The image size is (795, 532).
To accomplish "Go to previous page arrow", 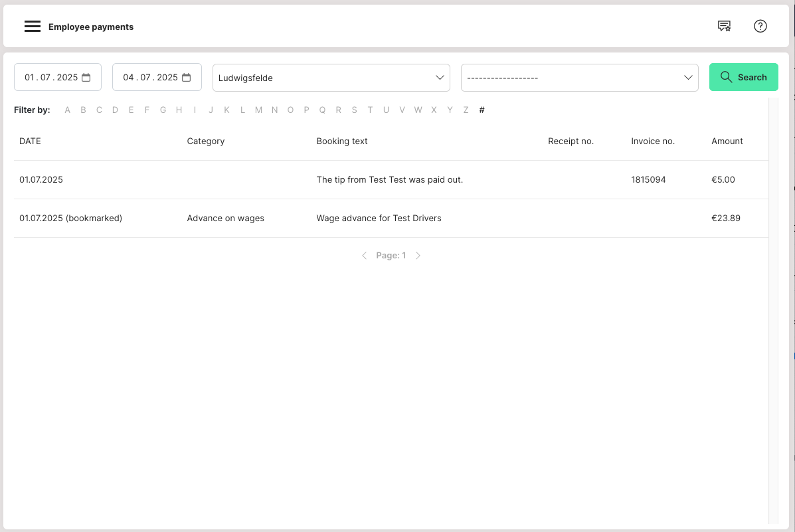I will click(364, 256).
